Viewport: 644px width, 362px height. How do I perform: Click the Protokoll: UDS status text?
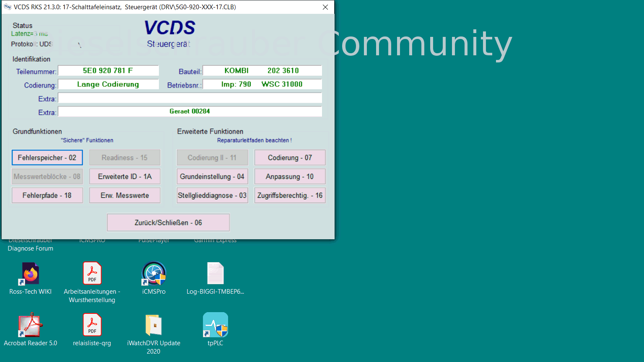31,44
